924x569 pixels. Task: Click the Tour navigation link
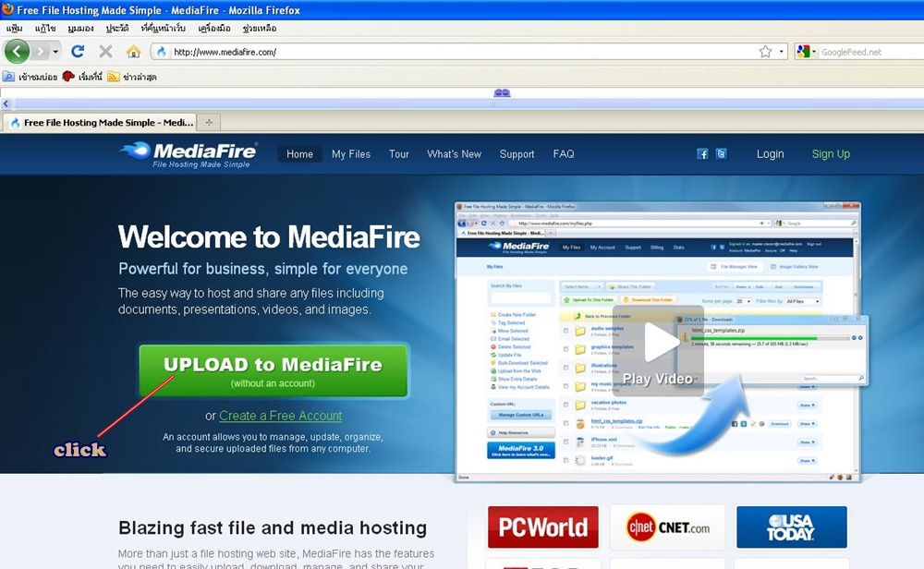coord(399,154)
